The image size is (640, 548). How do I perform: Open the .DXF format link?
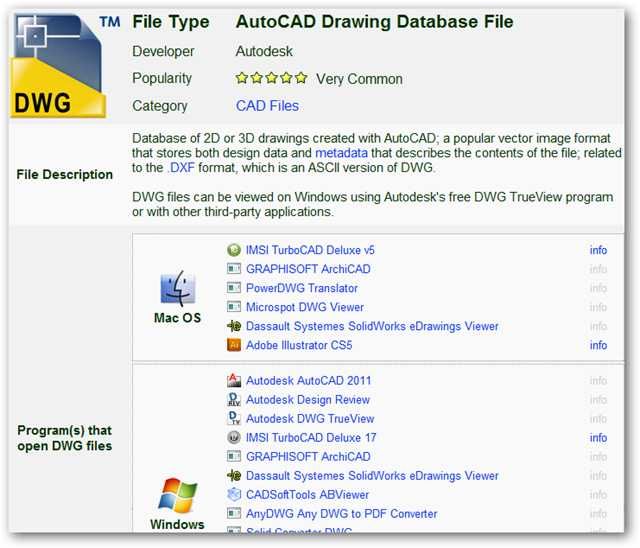[x=181, y=168]
